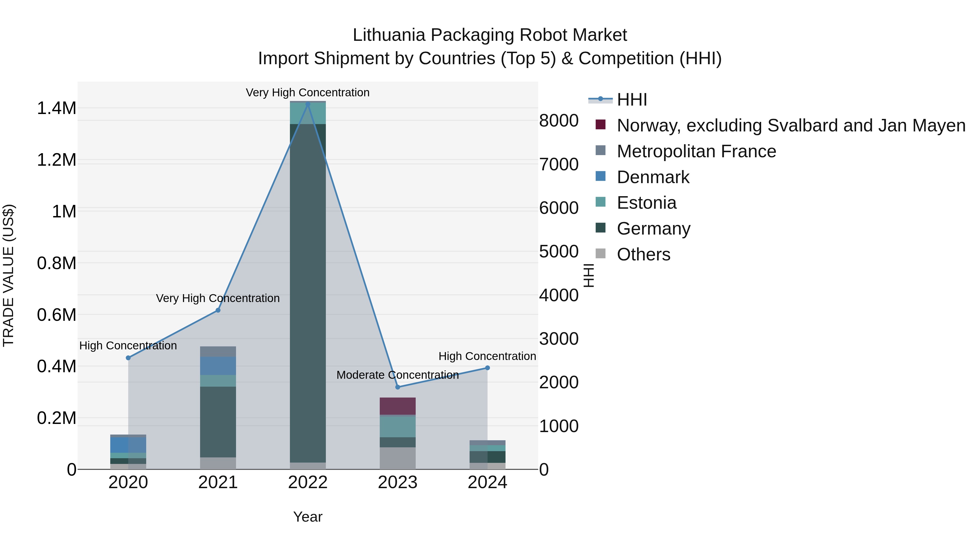Click the 'High Concentration' label above 2020
Screen dimensions: 980x551
[128, 346]
